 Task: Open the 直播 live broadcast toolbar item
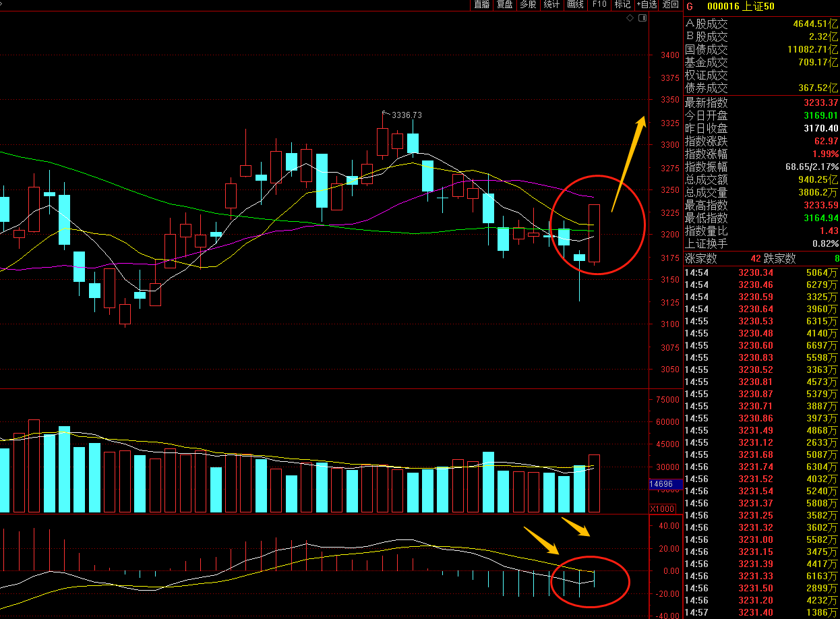click(x=482, y=5)
